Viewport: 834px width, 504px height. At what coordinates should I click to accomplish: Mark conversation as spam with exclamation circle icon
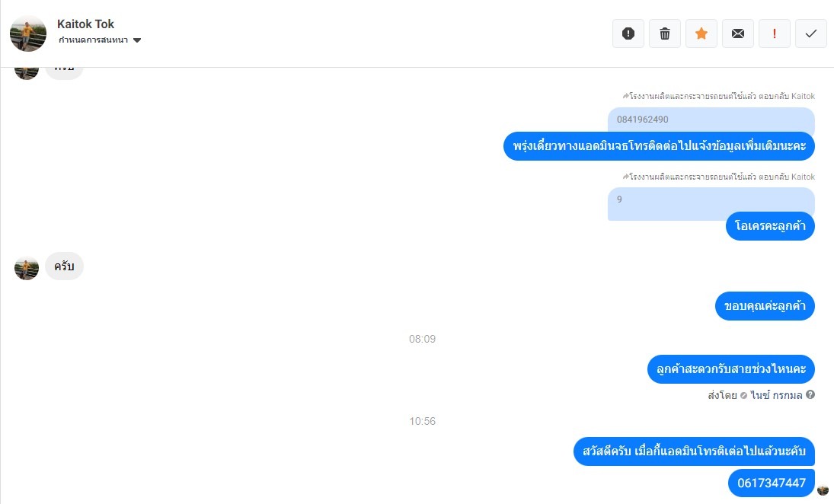(x=628, y=33)
